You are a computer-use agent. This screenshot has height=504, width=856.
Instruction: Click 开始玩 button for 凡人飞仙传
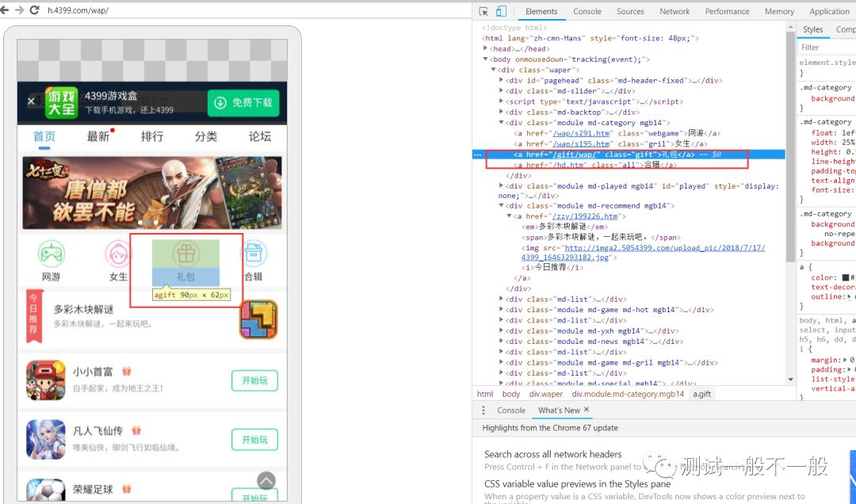click(x=255, y=440)
